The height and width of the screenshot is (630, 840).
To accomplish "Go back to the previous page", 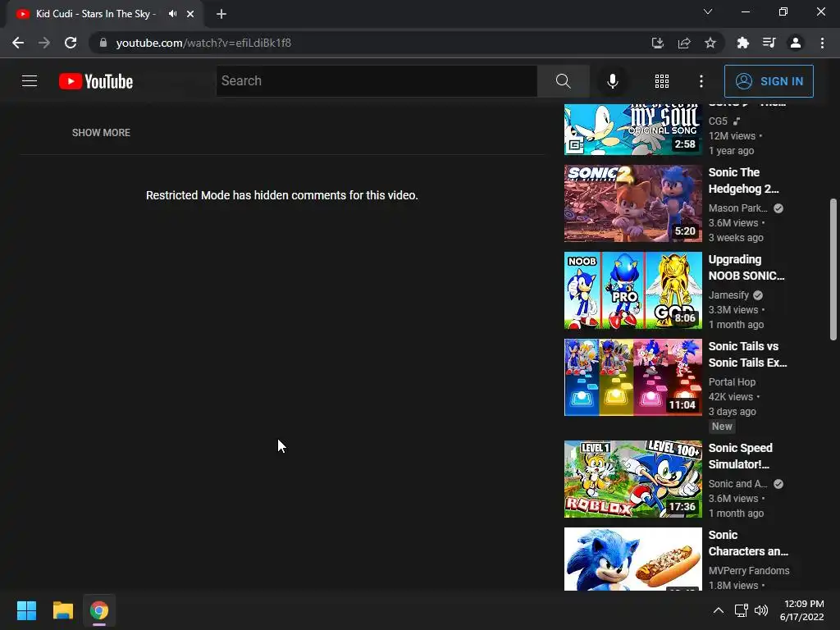I will point(18,43).
